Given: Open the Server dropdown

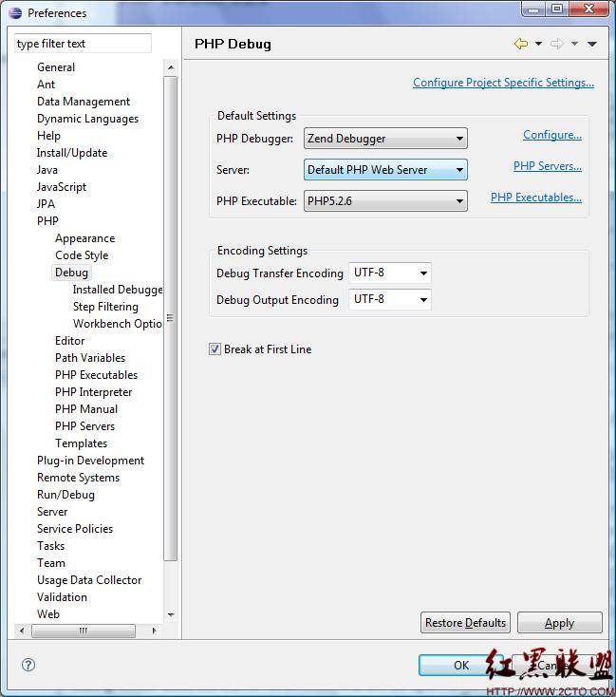Looking at the screenshot, I should click(385, 170).
